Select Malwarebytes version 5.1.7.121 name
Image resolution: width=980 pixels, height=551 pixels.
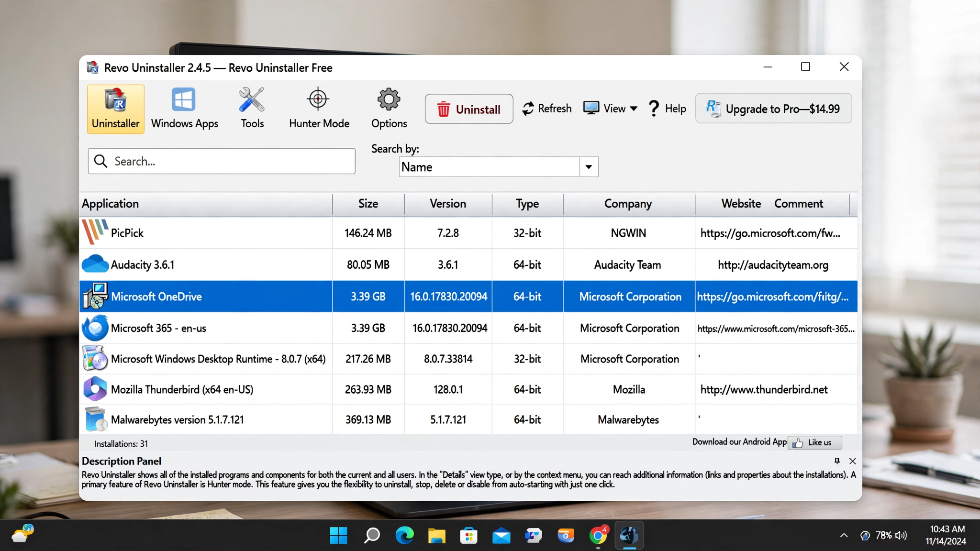coord(177,419)
